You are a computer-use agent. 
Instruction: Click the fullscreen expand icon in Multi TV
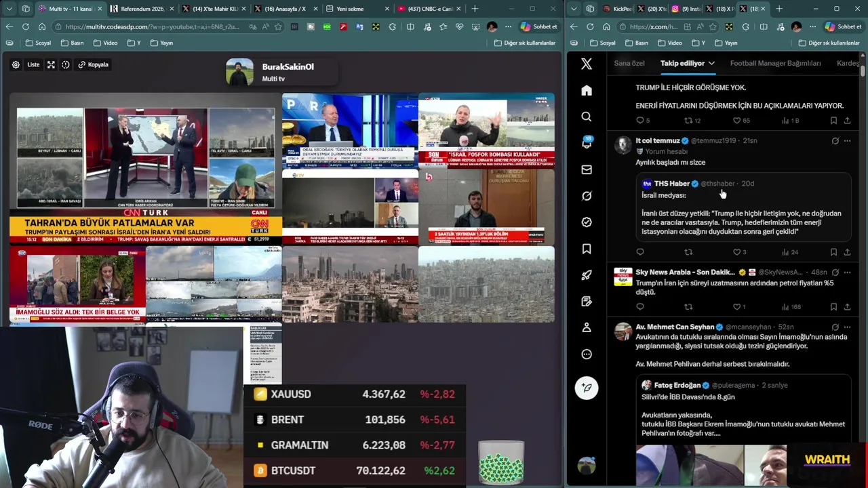[x=51, y=64]
